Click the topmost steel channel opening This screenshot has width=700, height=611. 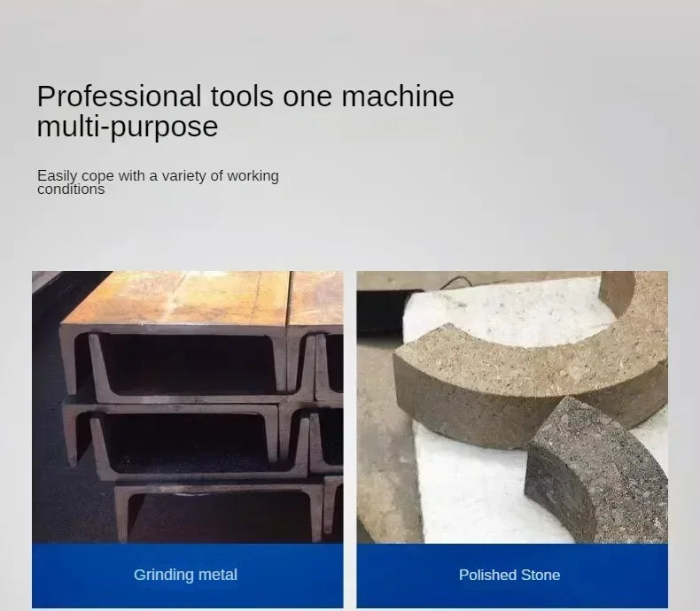190,362
